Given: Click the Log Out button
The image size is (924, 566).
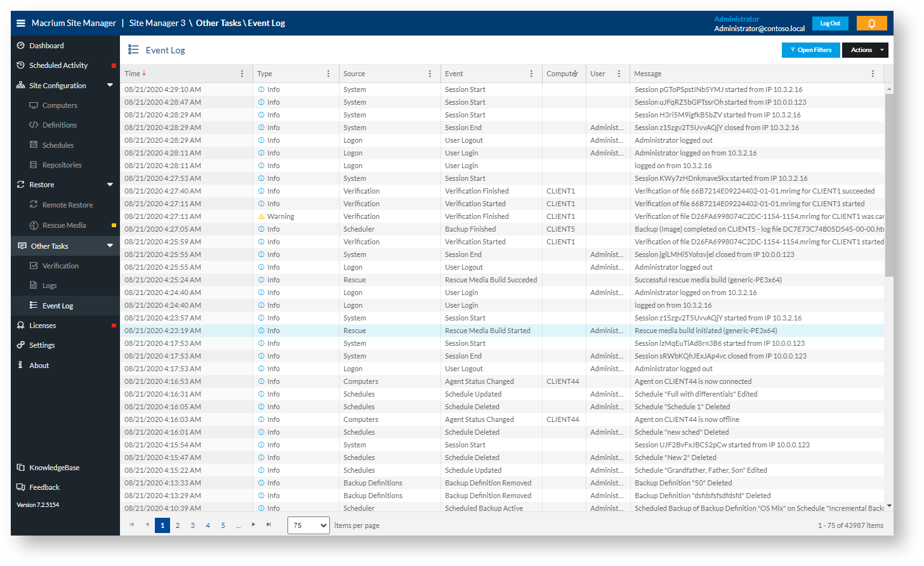Looking at the screenshot, I should pos(830,23).
